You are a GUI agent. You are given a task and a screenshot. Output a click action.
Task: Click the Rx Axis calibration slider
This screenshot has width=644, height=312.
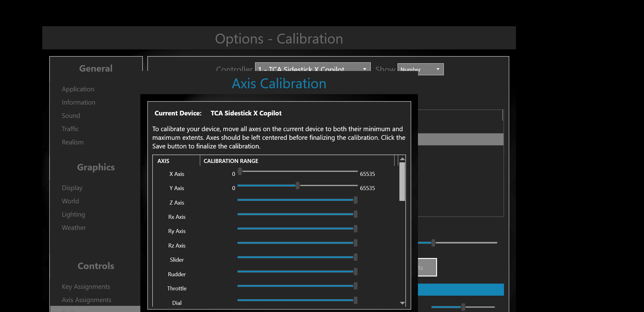(x=298, y=214)
